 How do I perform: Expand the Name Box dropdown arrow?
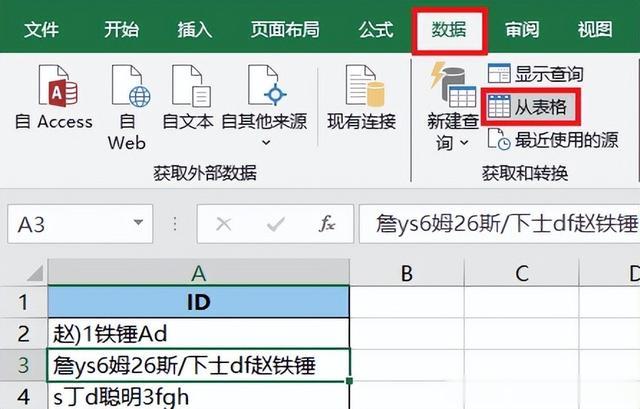138,223
